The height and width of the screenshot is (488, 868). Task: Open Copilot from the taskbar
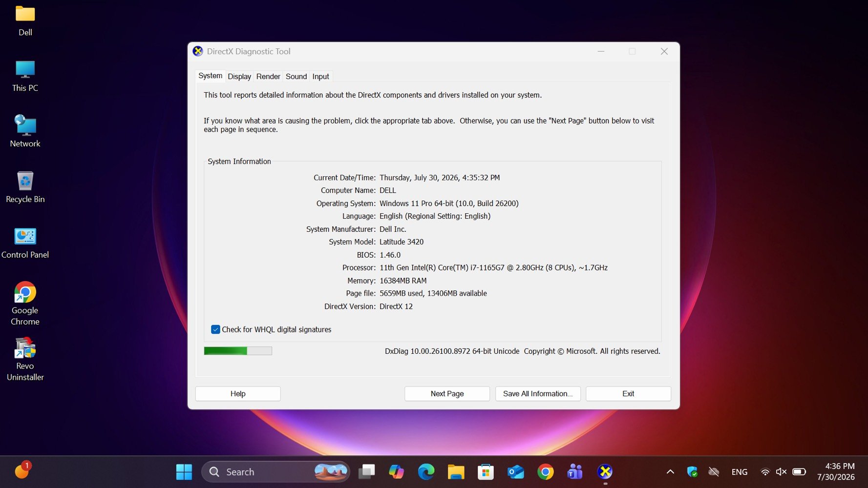pos(396,472)
